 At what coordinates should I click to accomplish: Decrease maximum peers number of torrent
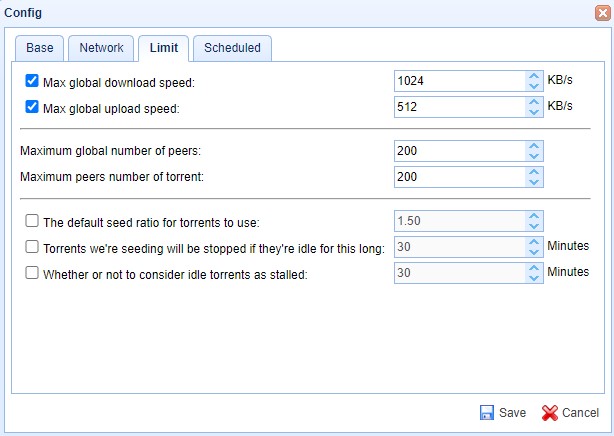pyautogui.click(x=534, y=182)
